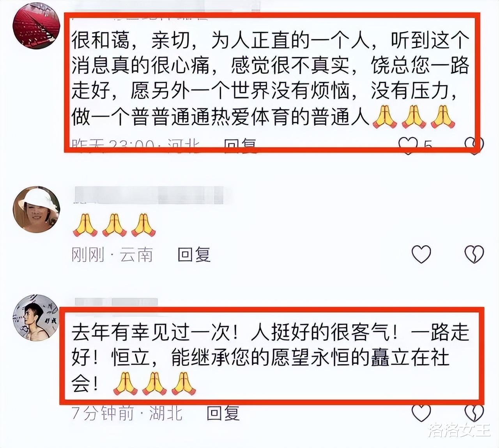Dislike the 云南 comment with broken heart
The width and height of the screenshot is (499, 448).
474,254
